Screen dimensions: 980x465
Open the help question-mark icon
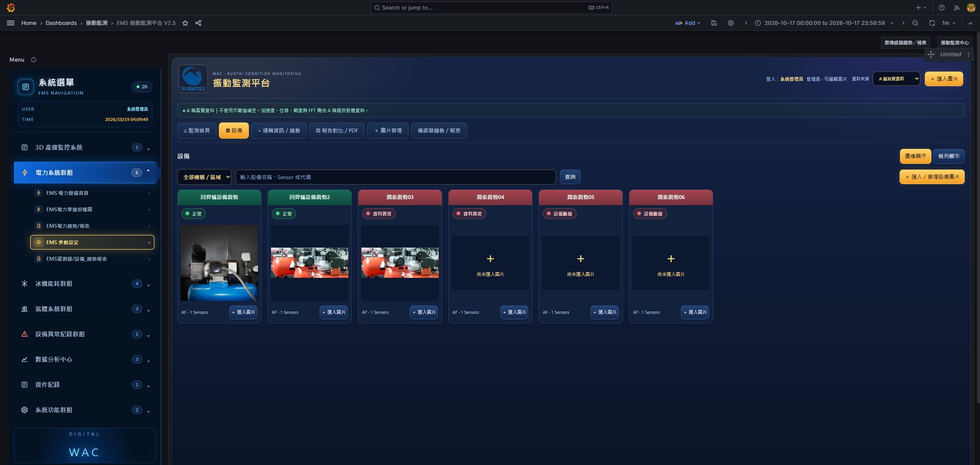[x=942, y=8]
